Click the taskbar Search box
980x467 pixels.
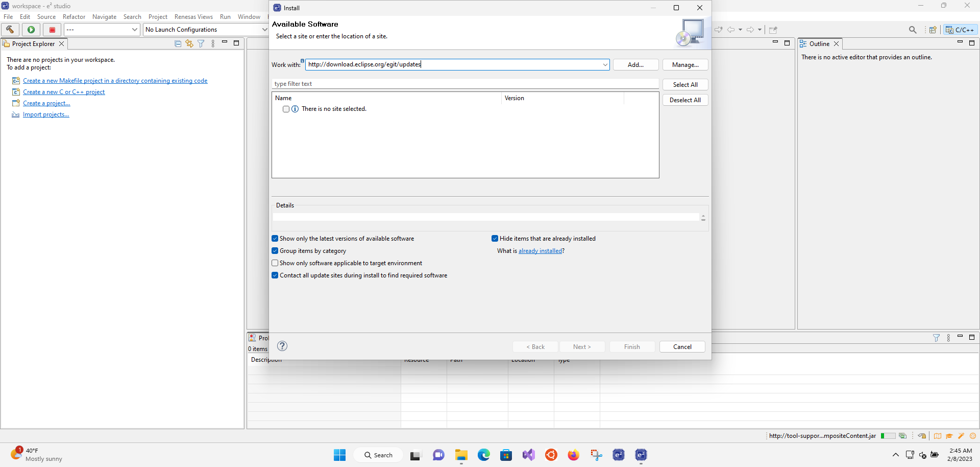(x=378, y=455)
